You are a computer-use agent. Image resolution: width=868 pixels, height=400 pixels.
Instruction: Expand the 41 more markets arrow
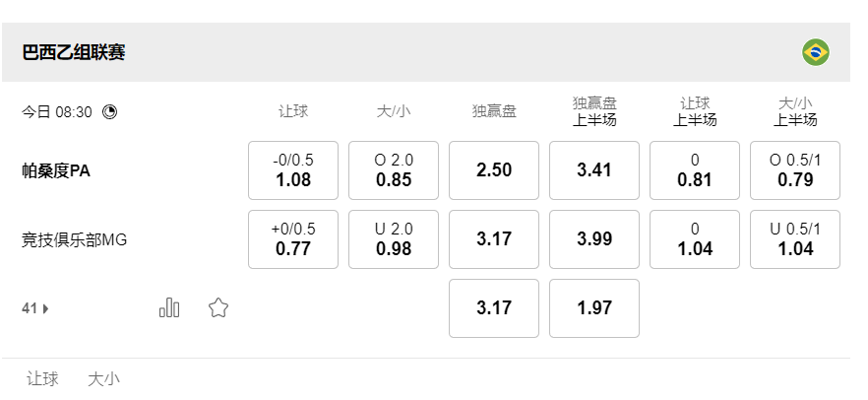pyautogui.click(x=36, y=308)
